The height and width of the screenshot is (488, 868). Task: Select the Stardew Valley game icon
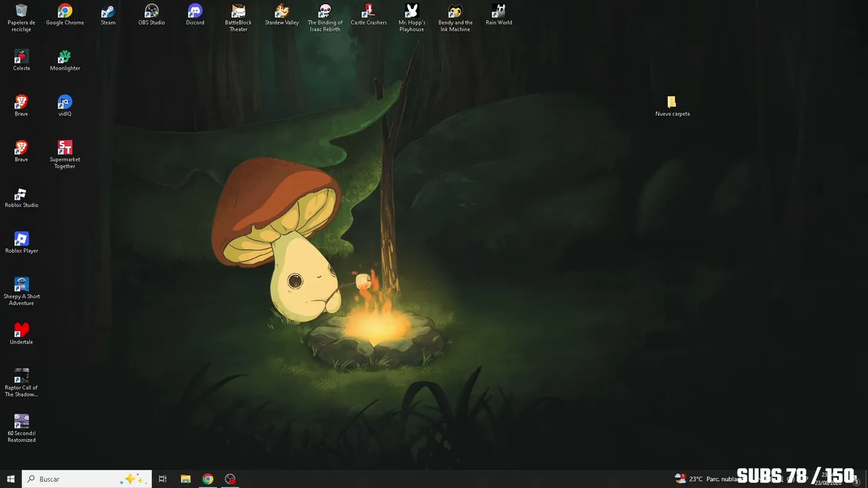(282, 14)
